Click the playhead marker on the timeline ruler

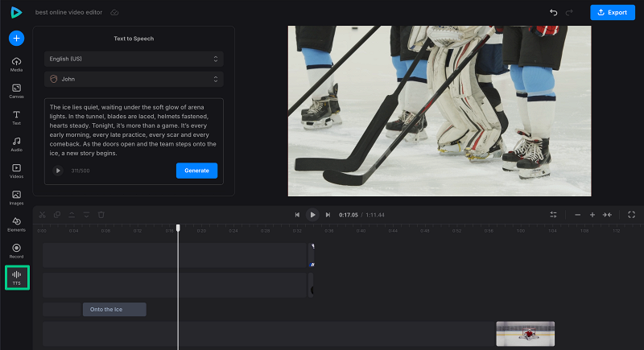click(x=178, y=228)
